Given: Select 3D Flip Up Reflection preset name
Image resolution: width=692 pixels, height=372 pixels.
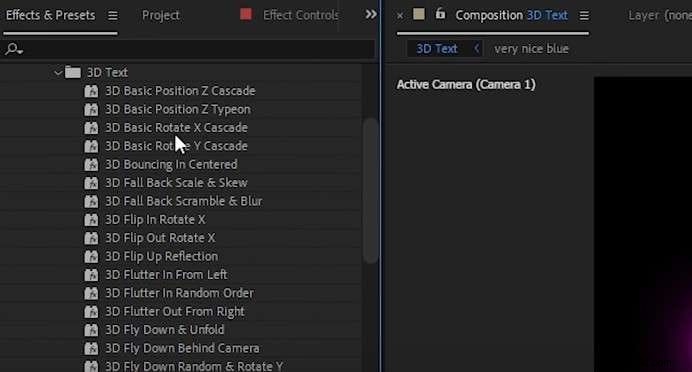Looking at the screenshot, I should tap(161, 256).
